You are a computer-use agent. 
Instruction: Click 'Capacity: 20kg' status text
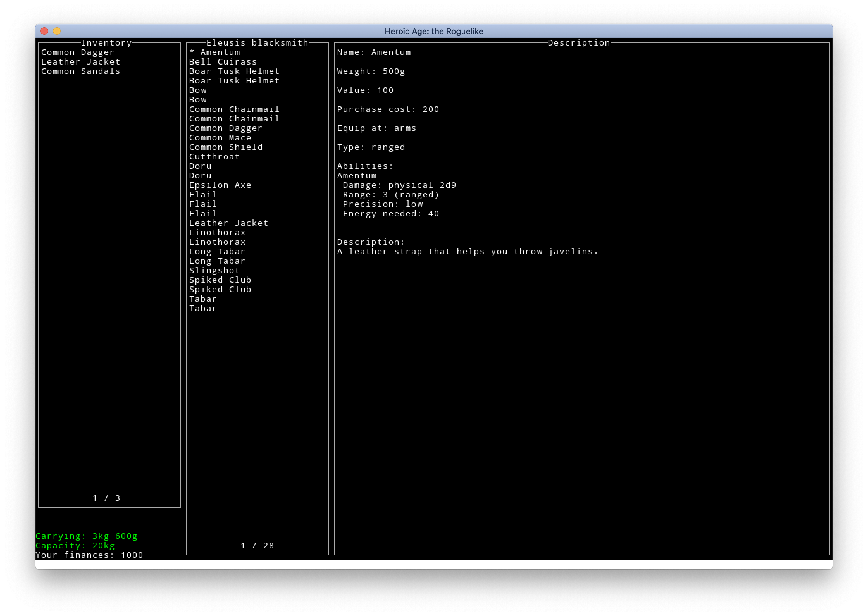coord(75,545)
